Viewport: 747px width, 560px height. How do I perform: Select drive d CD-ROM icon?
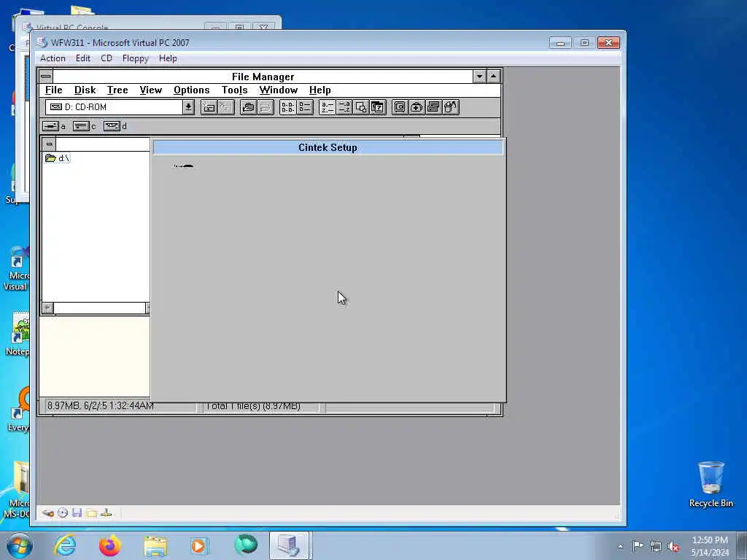click(112, 126)
